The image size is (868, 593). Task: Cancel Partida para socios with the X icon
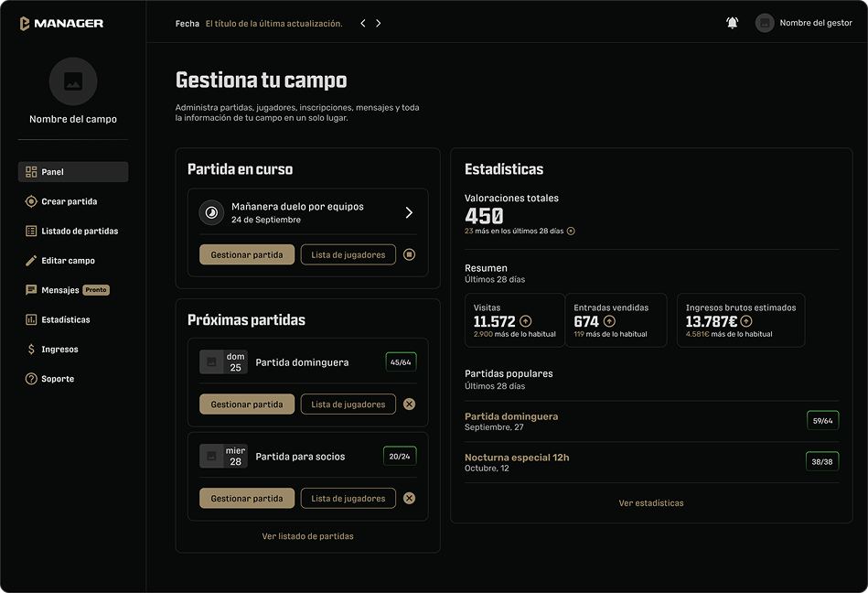409,498
